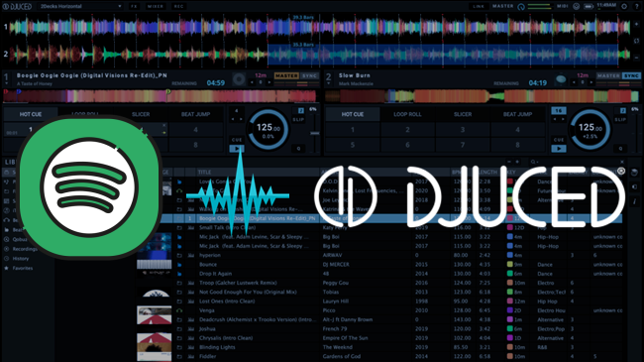
Task: Show the MIXER panel
Action: 156,6
